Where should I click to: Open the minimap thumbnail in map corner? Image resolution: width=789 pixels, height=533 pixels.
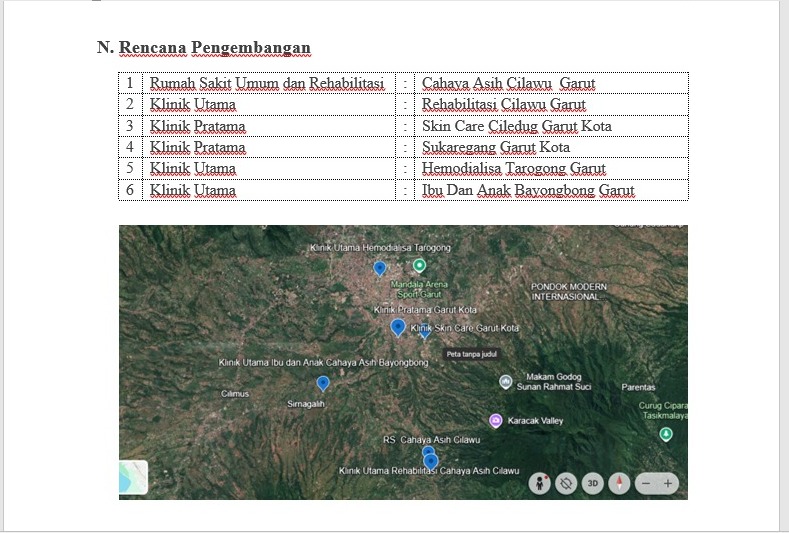(x=133, y=477)
